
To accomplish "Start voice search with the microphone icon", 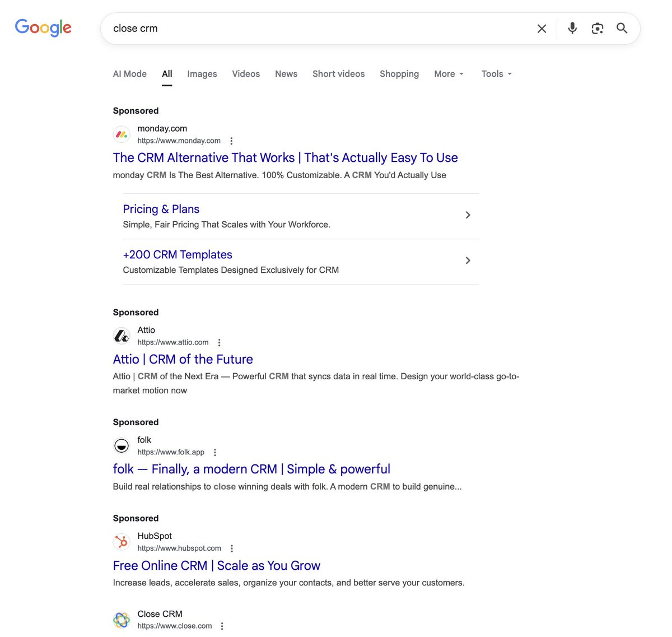I will click(572, 28).
